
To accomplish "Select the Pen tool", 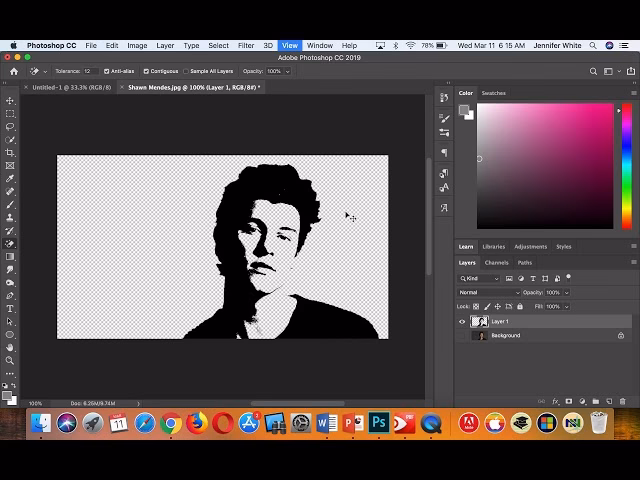I will (10, 296).
